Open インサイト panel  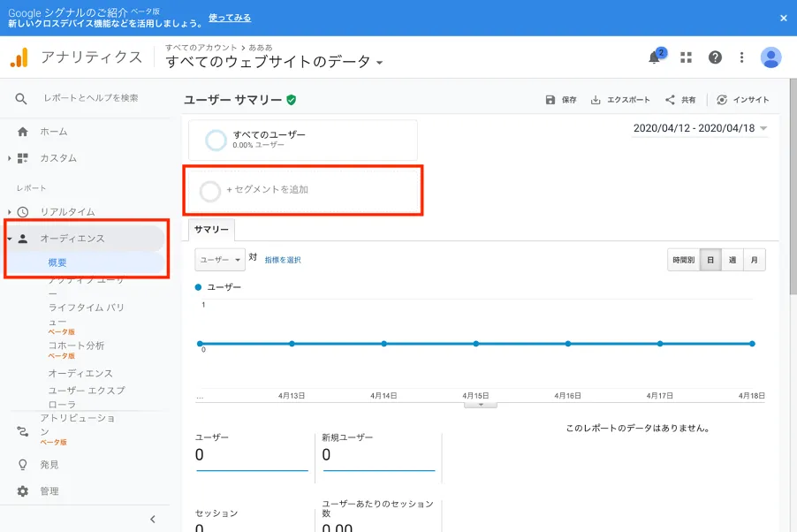tap(742, 100)
